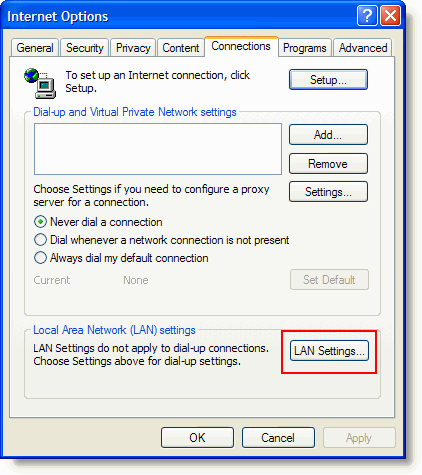The height and width of the screenshot is (475, 422).
Task: Click the Setup... button
Action: (x=328, y=80)
